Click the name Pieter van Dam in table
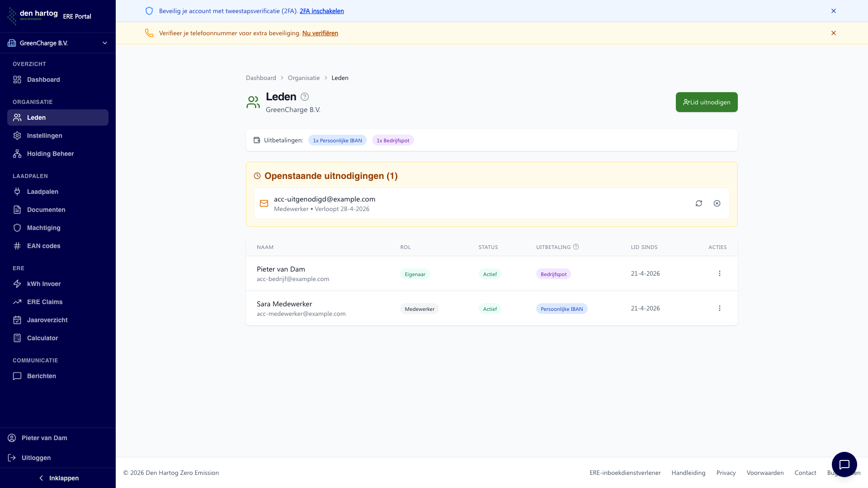 pos(281,269)
